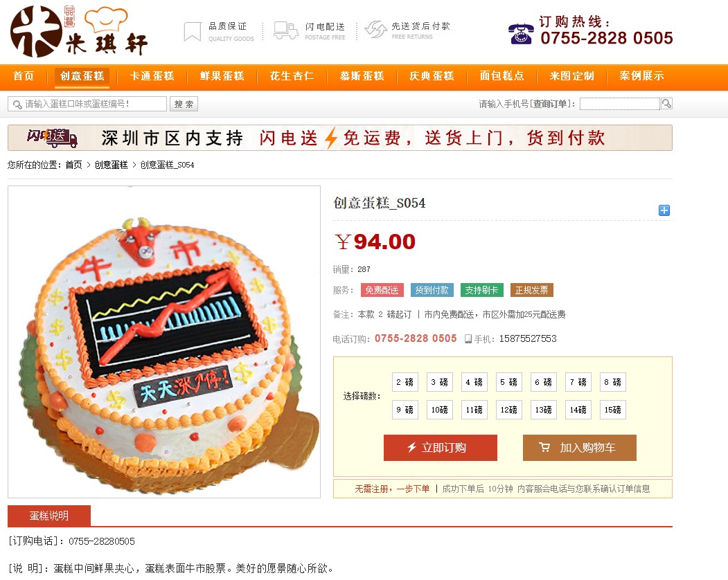
Task: Switch to the 蛋糕说明 tab
Action: 49,516
